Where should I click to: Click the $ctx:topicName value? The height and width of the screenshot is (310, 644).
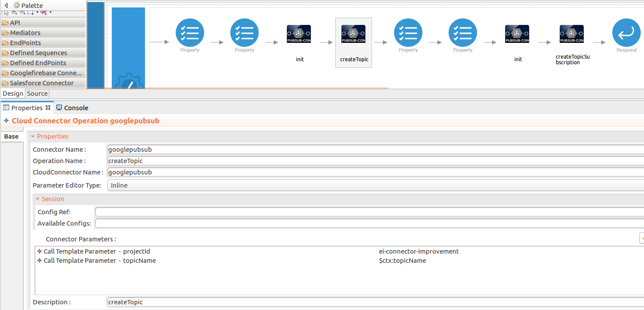(403, 261)
